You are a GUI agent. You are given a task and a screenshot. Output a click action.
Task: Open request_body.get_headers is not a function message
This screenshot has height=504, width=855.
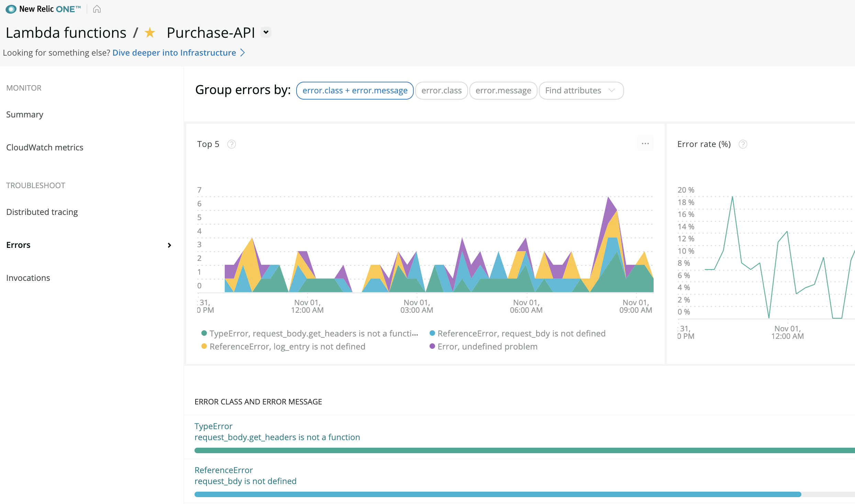[x=277, y=437]
